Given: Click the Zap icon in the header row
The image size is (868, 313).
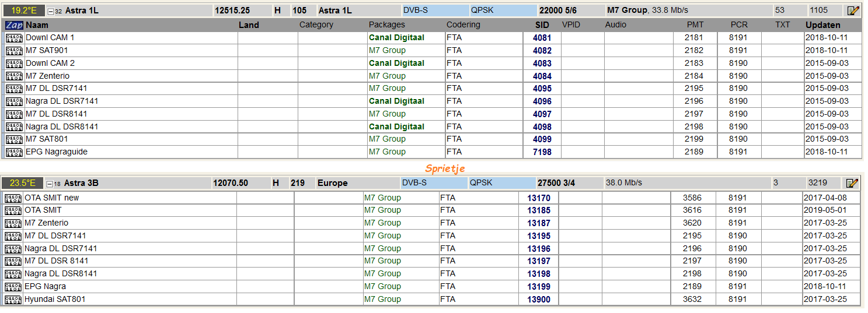Looking at the screenshot, I should (x=14, y=25).
